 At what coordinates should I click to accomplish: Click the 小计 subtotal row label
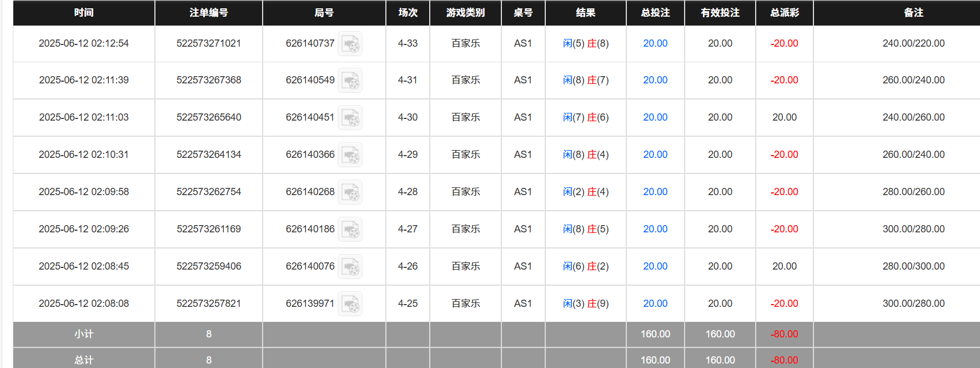coord(84,334)
